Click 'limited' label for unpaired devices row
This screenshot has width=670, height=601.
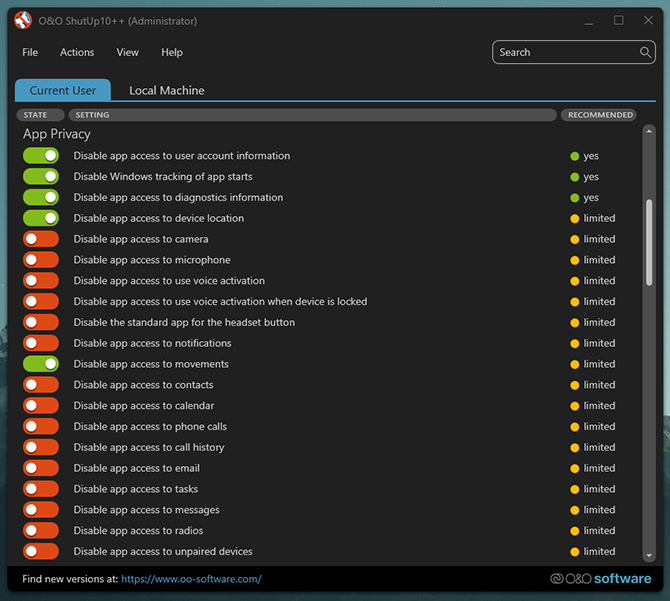(x=599, y=551)
